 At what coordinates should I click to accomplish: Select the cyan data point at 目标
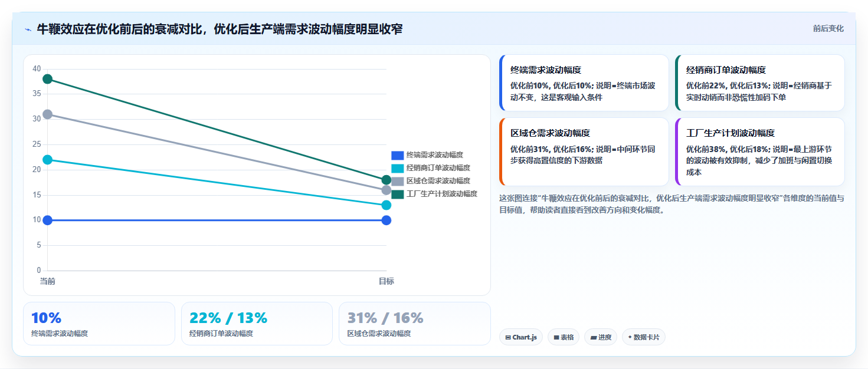(x=386, y=205)
